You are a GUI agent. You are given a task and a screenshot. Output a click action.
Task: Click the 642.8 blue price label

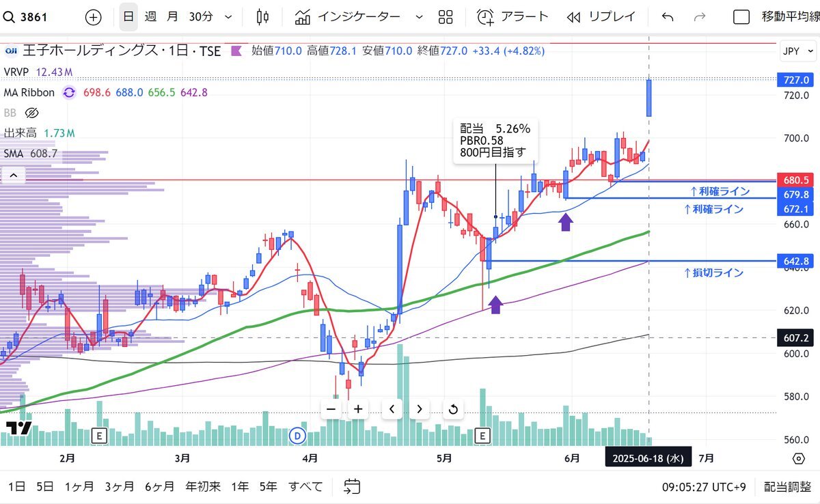click(795, 261)
